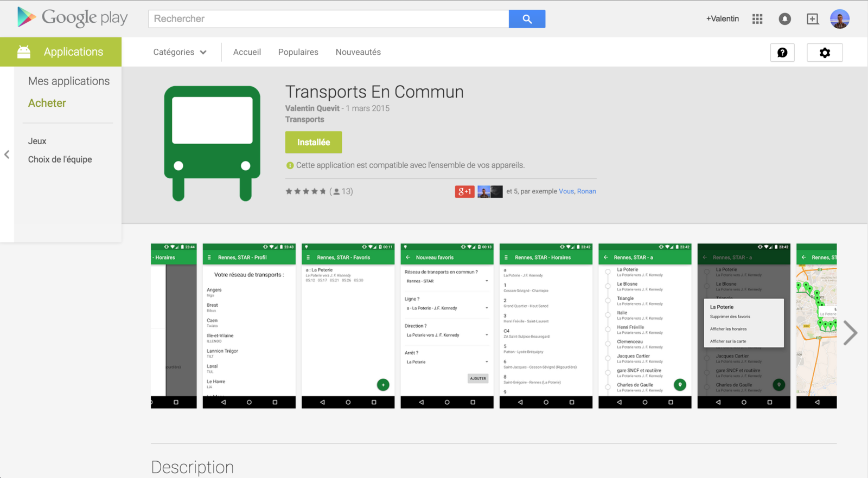
Task: Click the share plus box icon
Action: coord(812,19)
